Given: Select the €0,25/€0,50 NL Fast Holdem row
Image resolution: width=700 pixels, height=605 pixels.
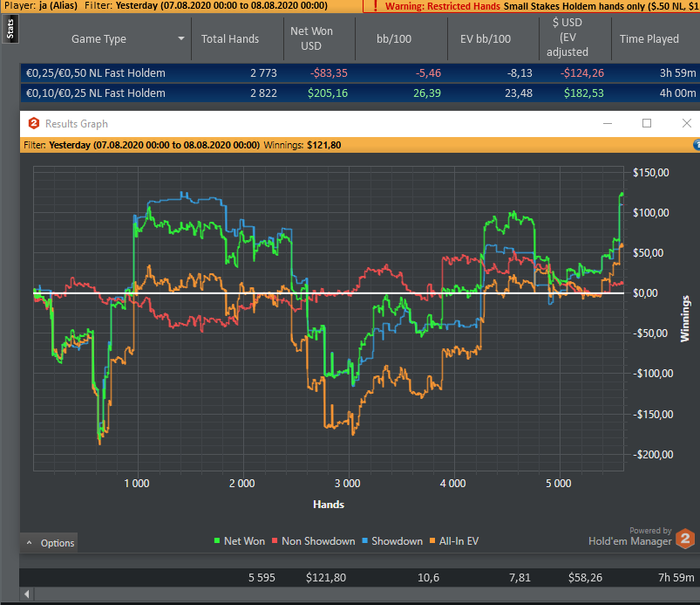Looking at the screenshot, I should [x=360, y=73].
